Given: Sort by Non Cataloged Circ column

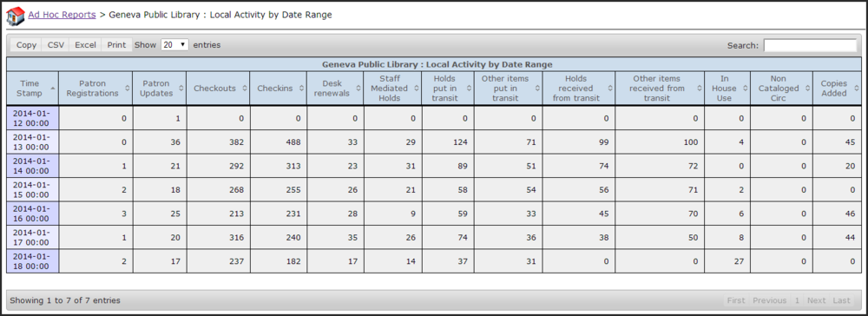Looking at the screenshot, I should (782, 88).
